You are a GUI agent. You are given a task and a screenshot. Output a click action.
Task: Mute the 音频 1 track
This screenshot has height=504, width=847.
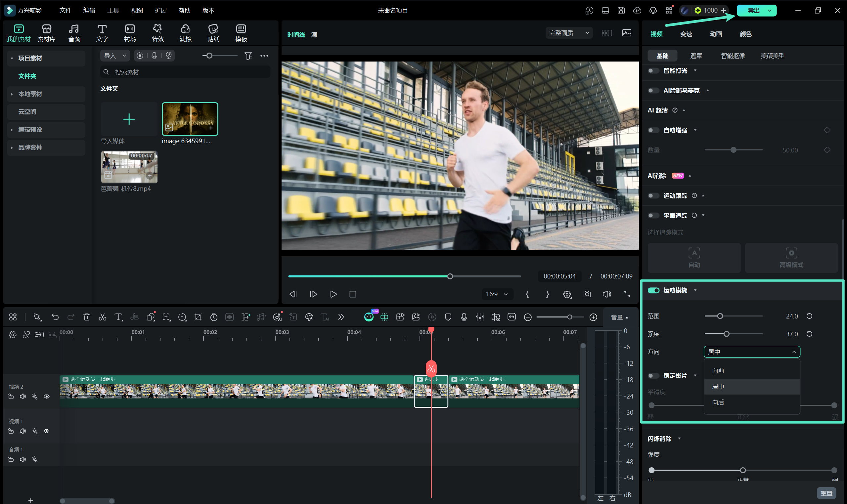coord(23,459)
